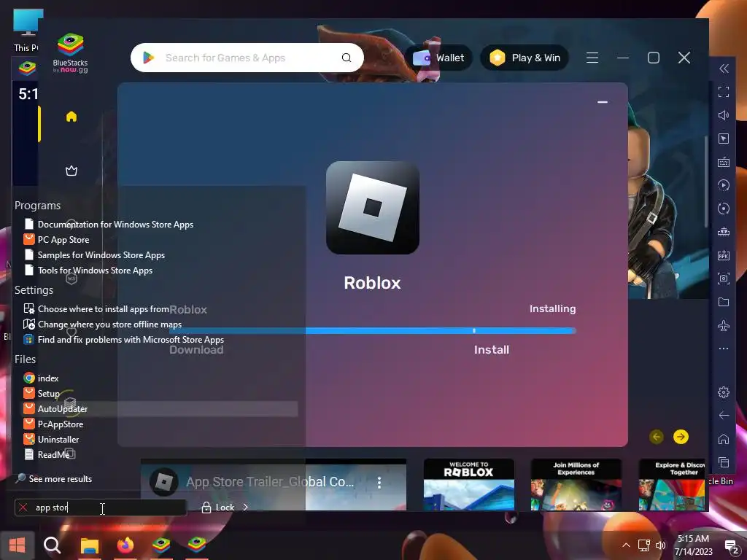Click the Android home icon in the side toolbar
This screenshot has width=747, height=560.
pos(724,438)
